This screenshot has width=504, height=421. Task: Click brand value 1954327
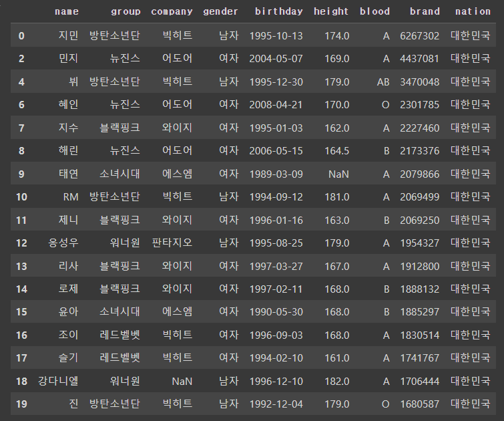(420, 243)
